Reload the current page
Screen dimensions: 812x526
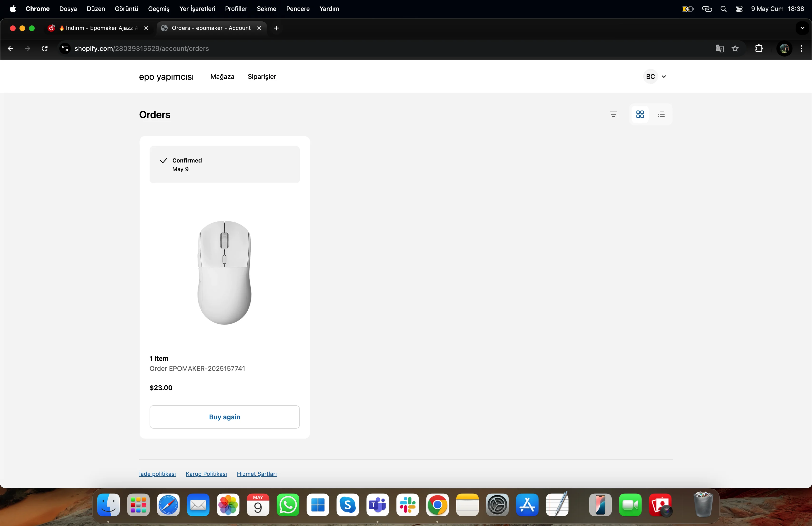45,48
